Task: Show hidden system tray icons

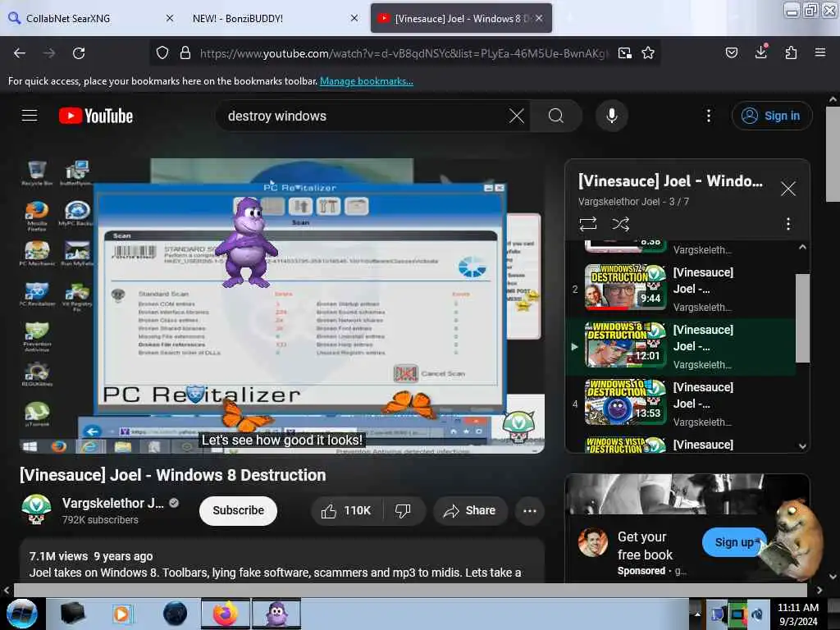Action: click(697, 614)
